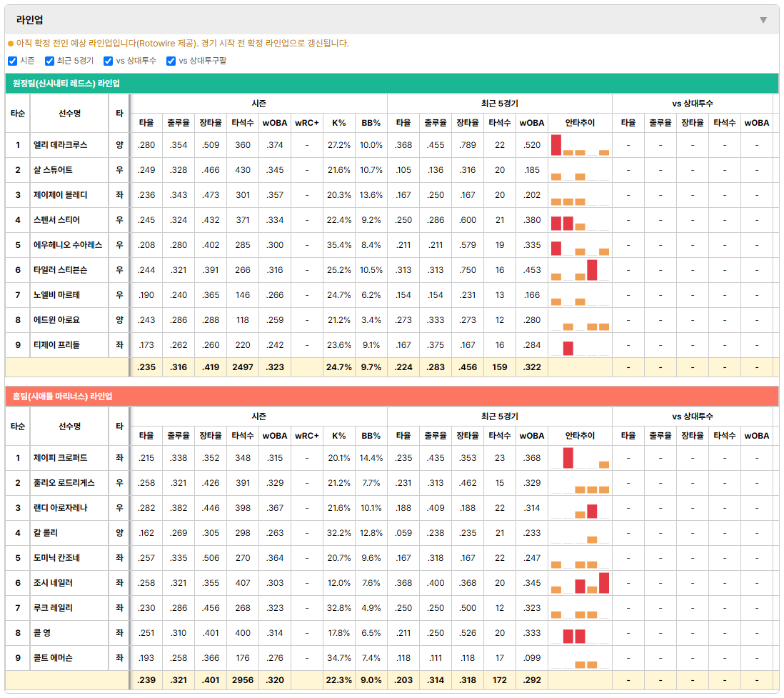Click 콜 영 hit trend chart
This screenshot has height=698, width=784.
click(580, 633)
